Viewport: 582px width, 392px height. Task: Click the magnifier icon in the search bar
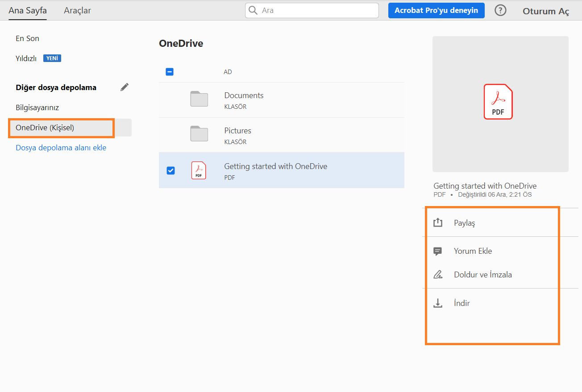tap(253, 10)
